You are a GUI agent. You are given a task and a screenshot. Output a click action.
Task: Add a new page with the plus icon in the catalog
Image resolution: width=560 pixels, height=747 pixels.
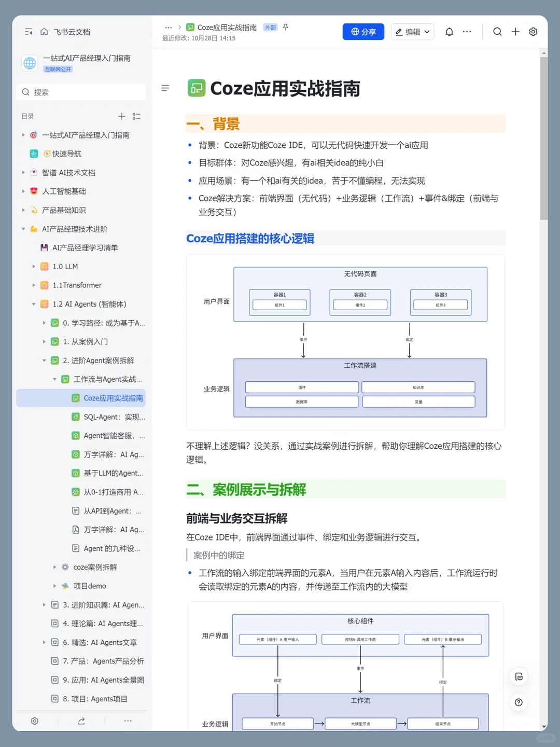pos(121,116)
